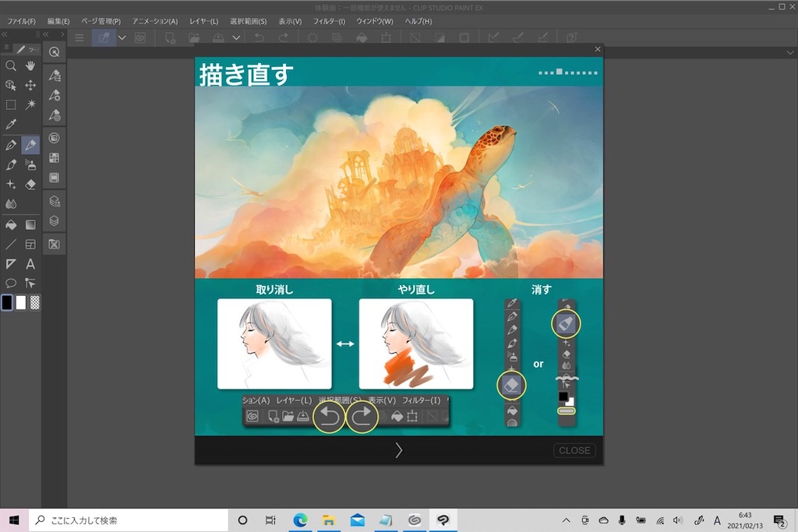Click the help question mark in command bar
798x532 pixels.
pos(571,37)
